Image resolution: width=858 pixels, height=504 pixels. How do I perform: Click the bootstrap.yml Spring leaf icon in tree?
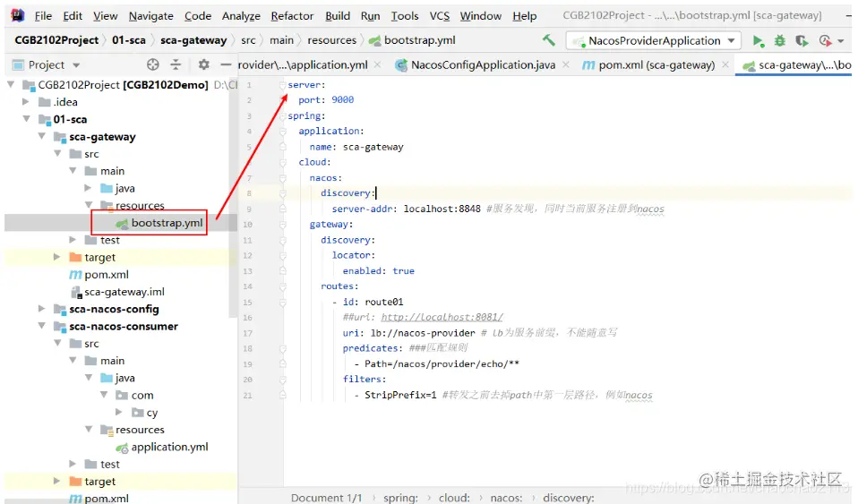123,223
